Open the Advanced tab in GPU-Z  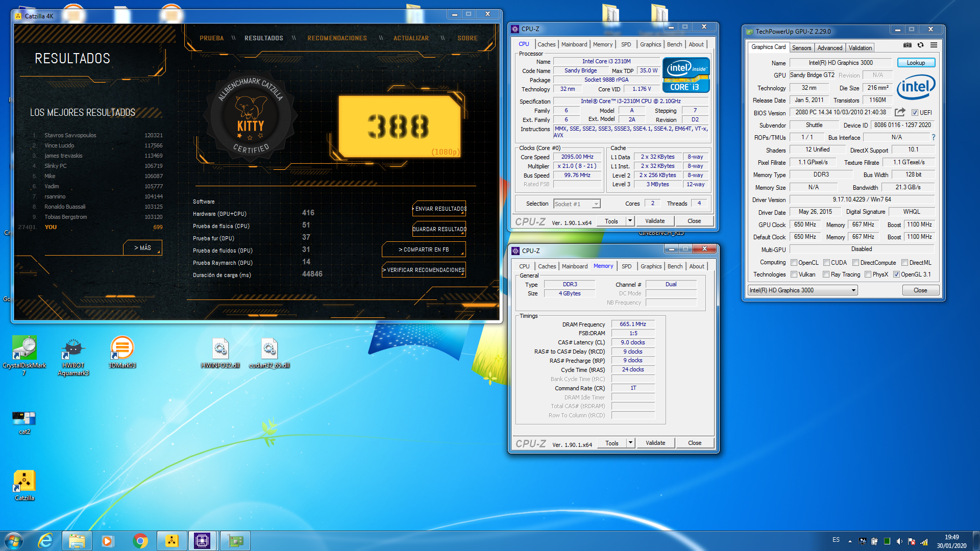click(829, 48)
